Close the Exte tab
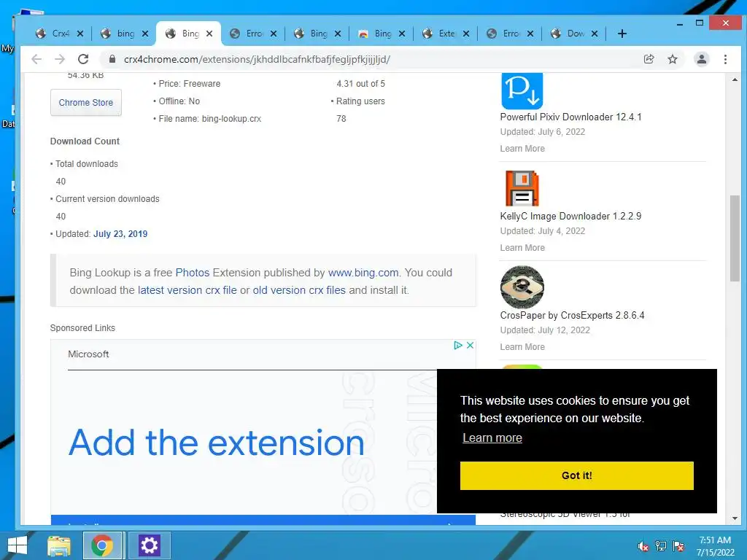 (x=466, y=34)
